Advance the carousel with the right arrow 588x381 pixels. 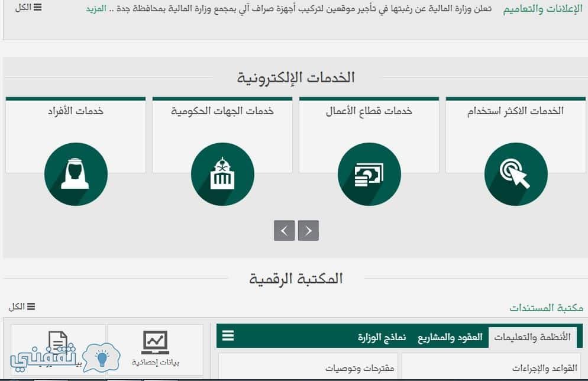click(308, 231)
